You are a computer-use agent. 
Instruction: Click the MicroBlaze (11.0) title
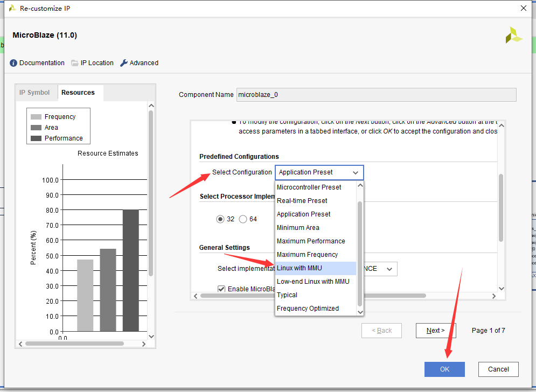pyautogui.click(x=45, y=35)
